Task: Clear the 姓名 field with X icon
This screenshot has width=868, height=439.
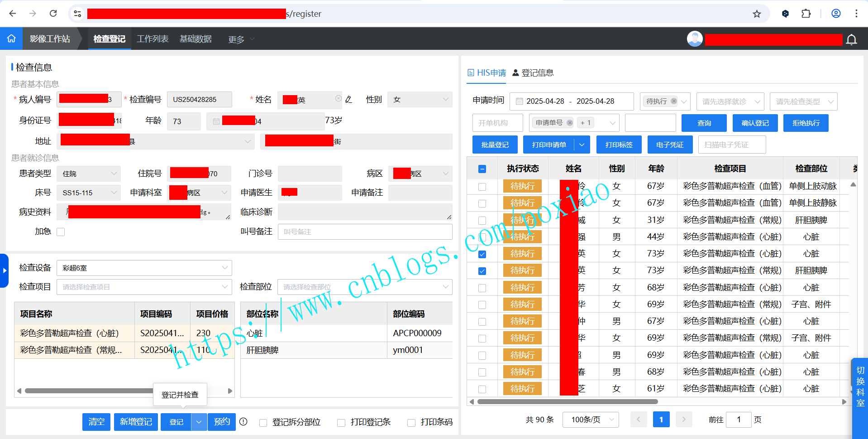Action: pyautogui.click(x=339, y=99)
